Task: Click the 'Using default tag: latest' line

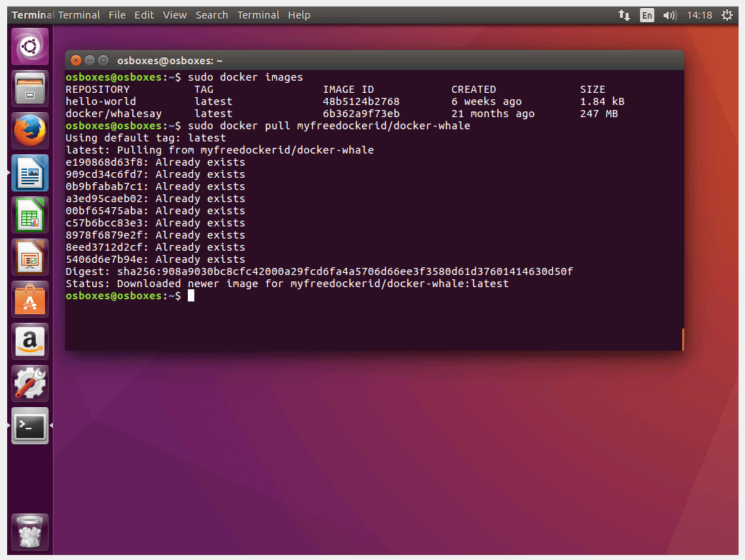Action: tap(146, 139)
